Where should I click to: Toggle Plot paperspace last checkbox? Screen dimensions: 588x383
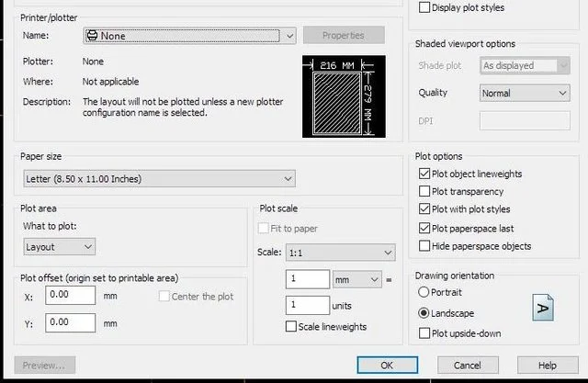point(424,228)
